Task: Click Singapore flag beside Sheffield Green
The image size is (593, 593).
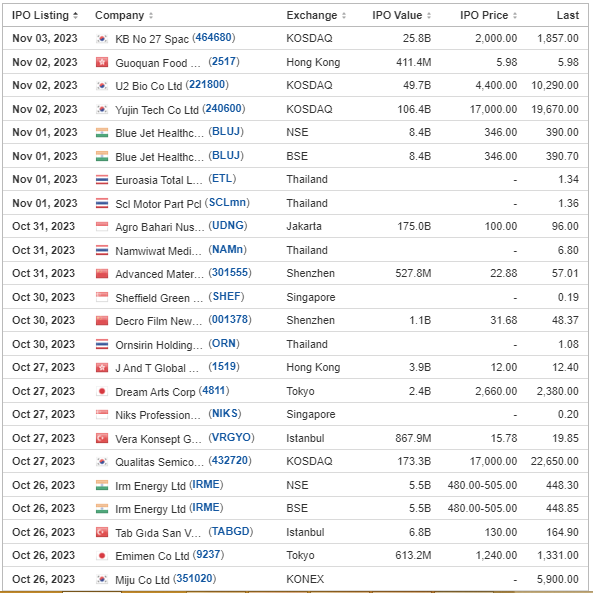Action: tap(102, 297)
